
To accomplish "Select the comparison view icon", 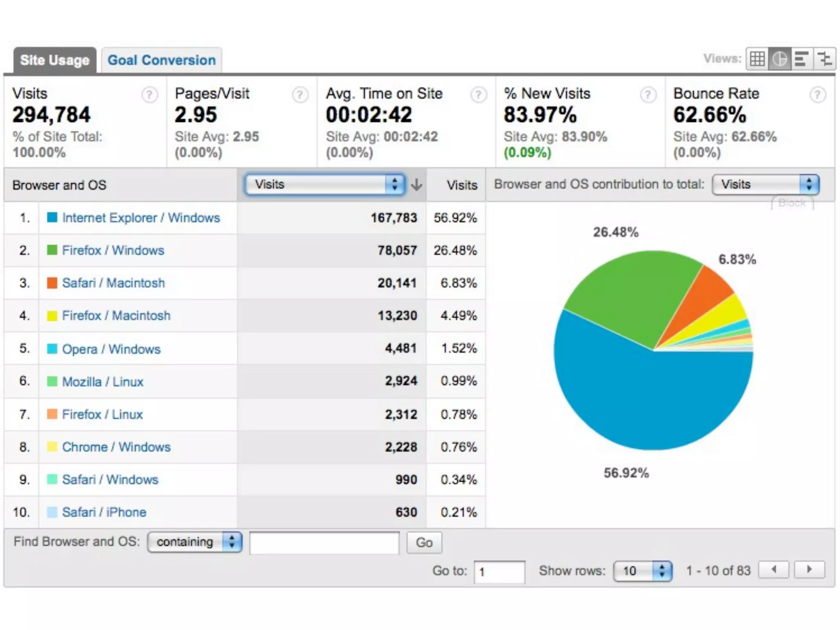I will (x=824, y=59).
